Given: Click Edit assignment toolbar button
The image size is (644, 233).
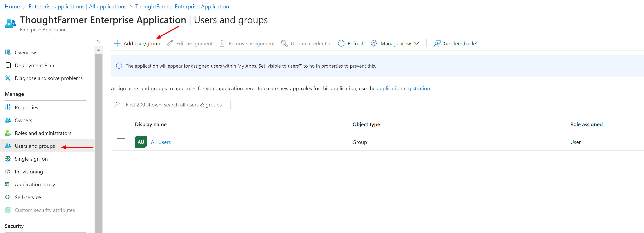Looking at the screenshot, I should (190, 43).
